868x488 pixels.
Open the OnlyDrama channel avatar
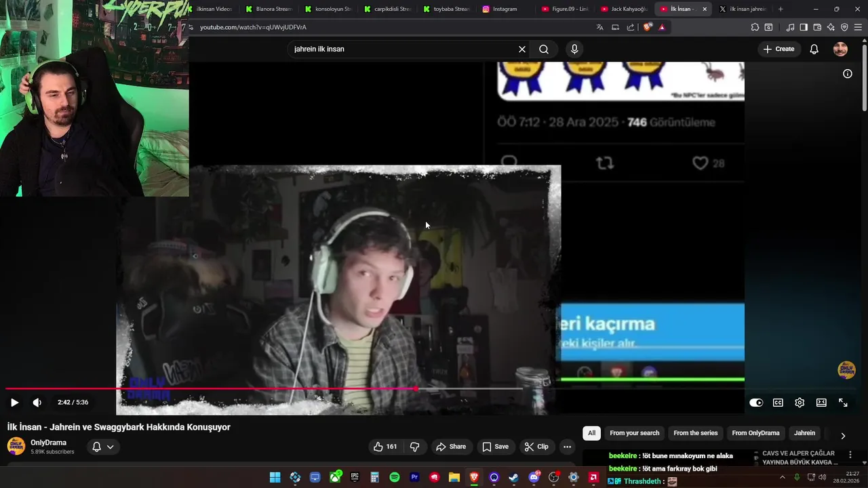click(16, 446)
